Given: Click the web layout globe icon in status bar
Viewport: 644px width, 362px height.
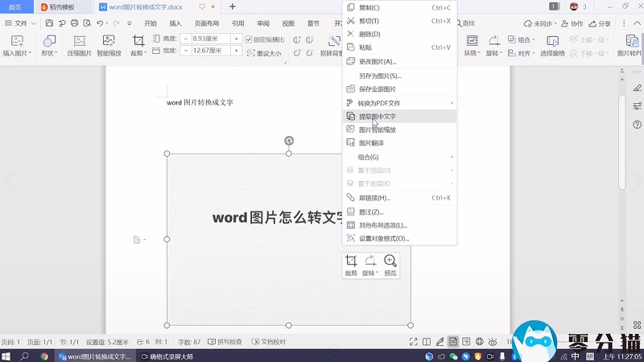Looking at the screenshot, I should click(479, 341).
